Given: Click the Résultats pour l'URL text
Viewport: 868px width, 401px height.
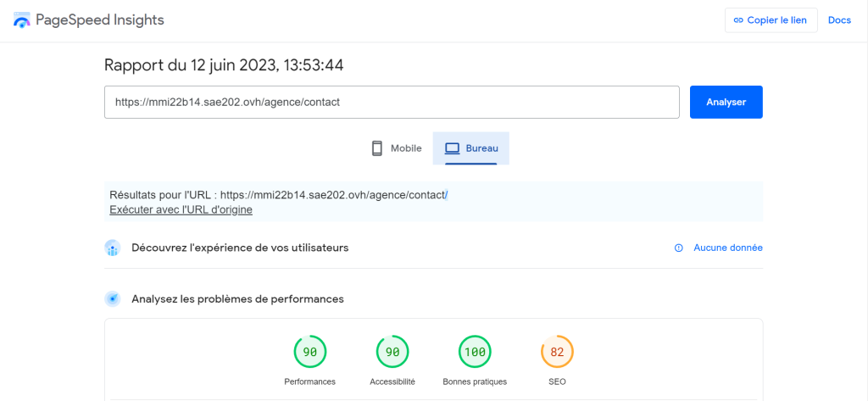Looking at the screenshot, I should (x=279, y=195).
